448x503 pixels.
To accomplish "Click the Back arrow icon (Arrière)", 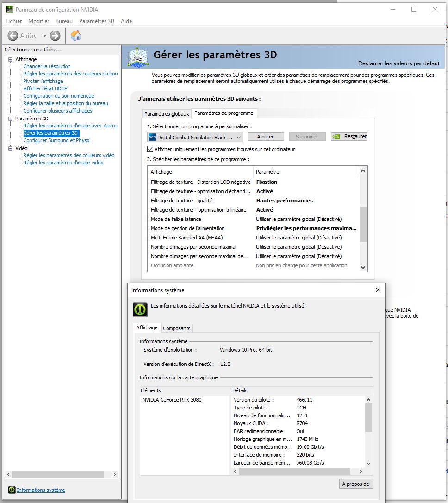I will 12,36.
